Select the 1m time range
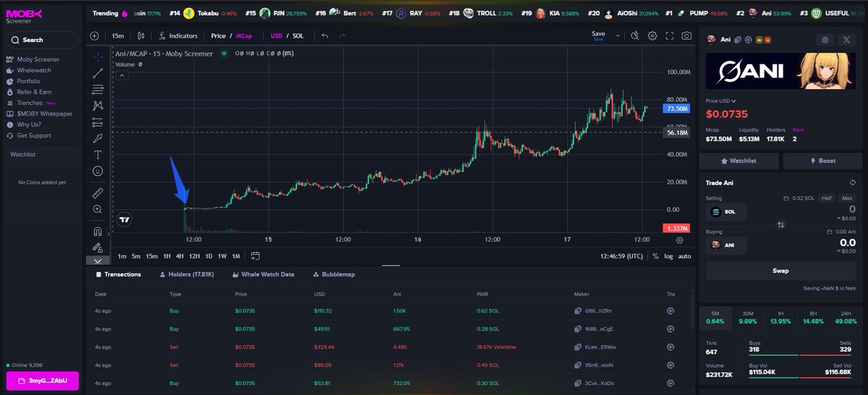This screenshot has height=395, width=868. tap(122, 256)
